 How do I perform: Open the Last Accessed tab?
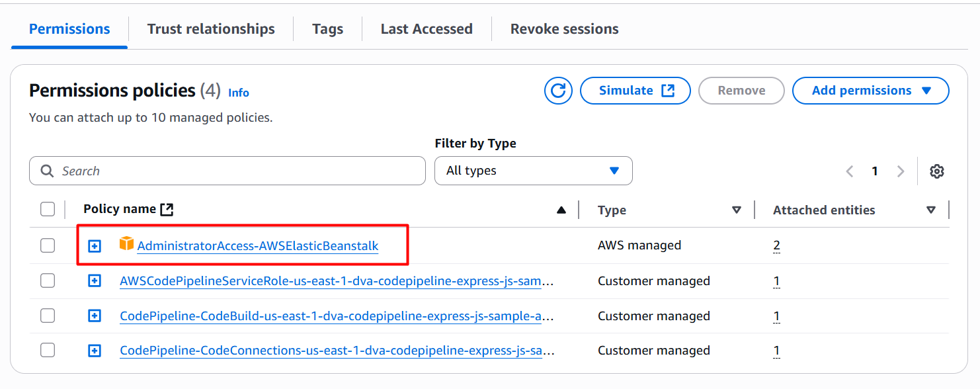coord(427,29)
